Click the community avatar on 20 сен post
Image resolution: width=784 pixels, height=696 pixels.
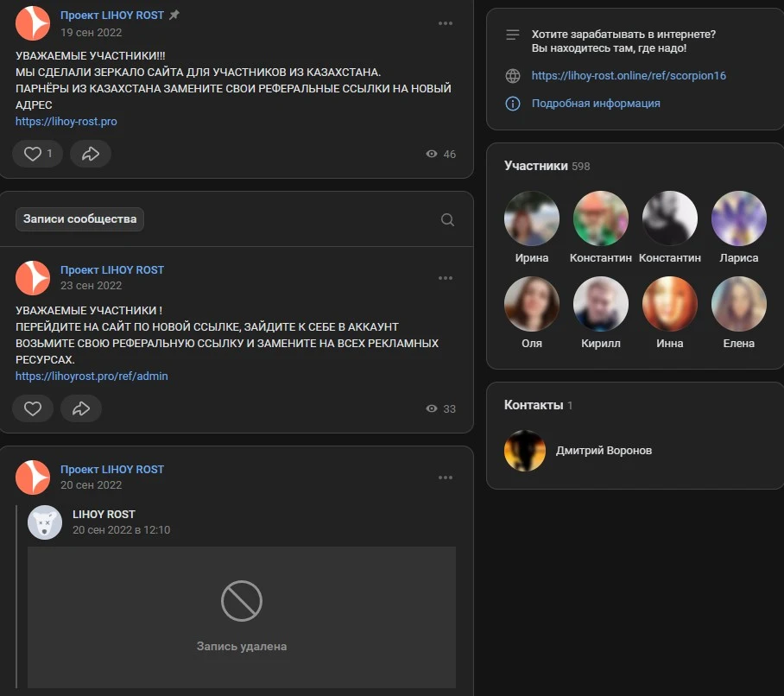[x=33, y=477]
